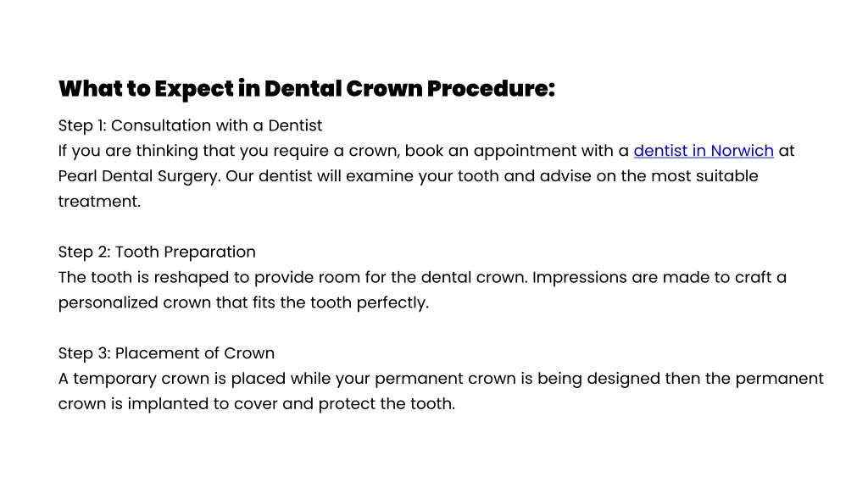Select the "Step 1: Consultation with a Dentist" line
The image size is (868, 488).
[191, 125]
